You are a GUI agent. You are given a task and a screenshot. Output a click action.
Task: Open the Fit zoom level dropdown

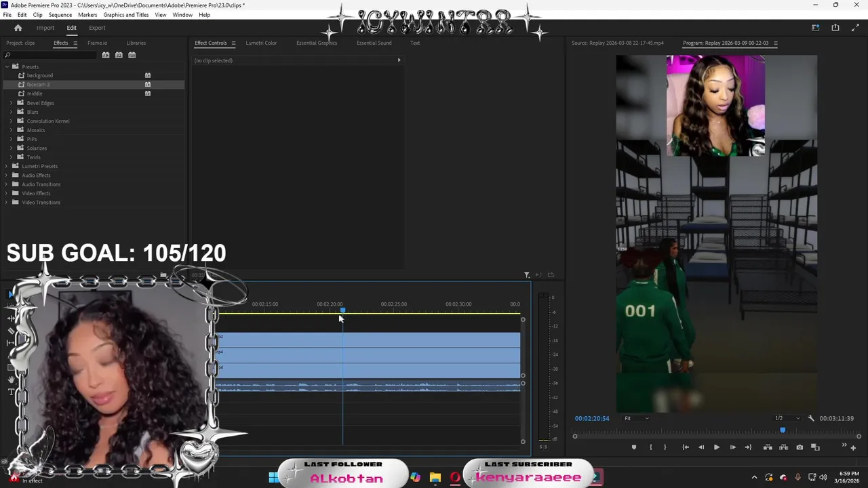tap(636, 418)
